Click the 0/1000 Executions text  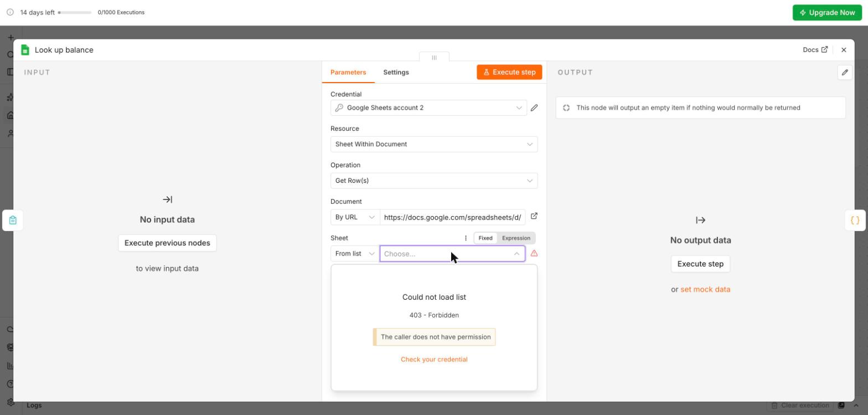121,12
